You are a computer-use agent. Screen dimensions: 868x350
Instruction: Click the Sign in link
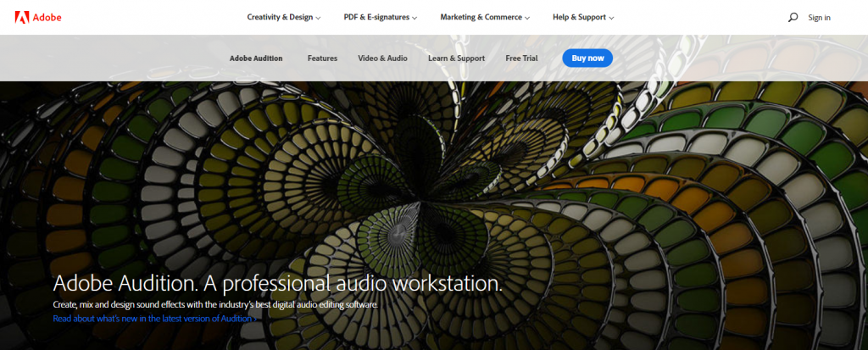click(x=820, y=17)
